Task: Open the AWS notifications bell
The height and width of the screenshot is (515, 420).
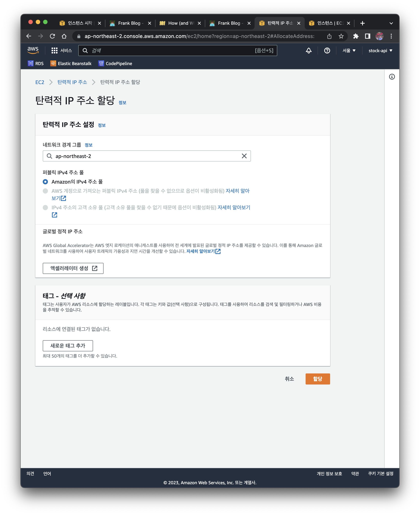Action: (x=309, y=51)
